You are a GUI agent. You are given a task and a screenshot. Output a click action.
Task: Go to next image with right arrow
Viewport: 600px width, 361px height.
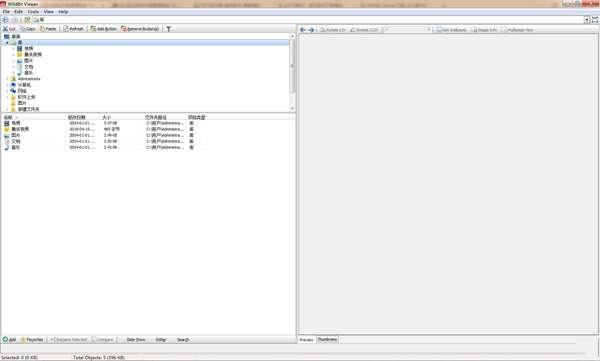(311, 29)
